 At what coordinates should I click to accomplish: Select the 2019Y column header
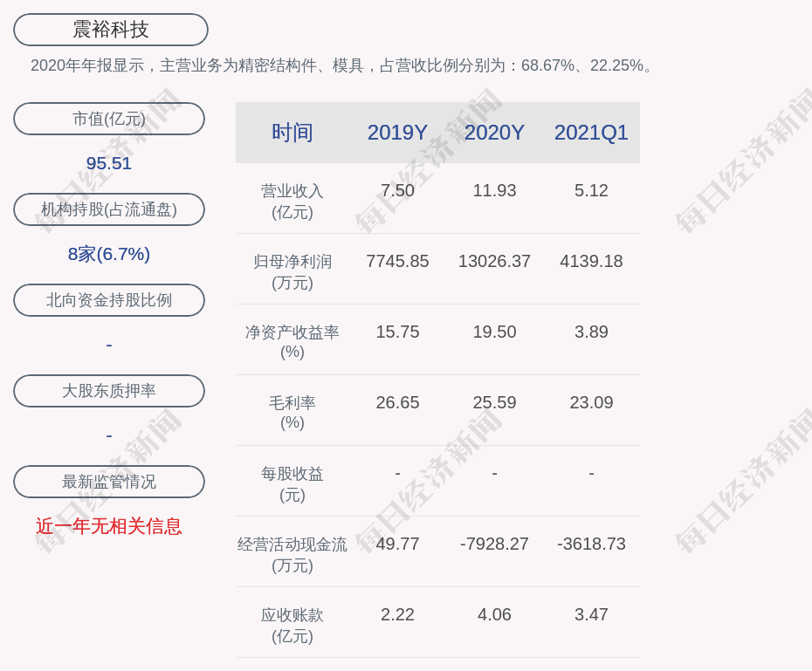click(397, 133)
